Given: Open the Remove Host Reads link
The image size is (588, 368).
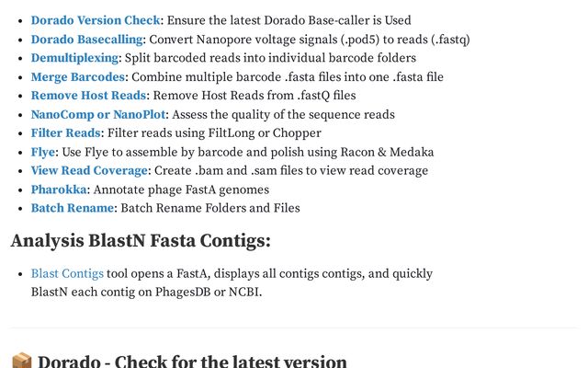Looking at the screenshot, I should (x=88, y=96).
